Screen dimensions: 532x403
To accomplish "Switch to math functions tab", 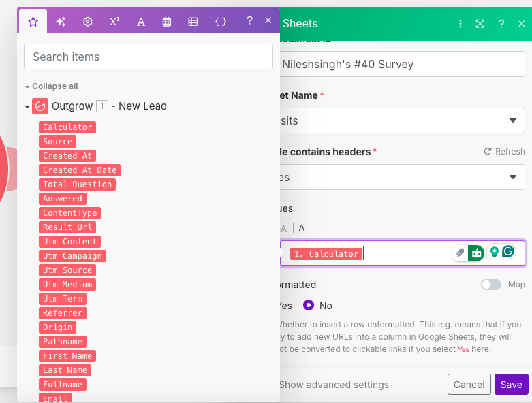I will point(114,22).
